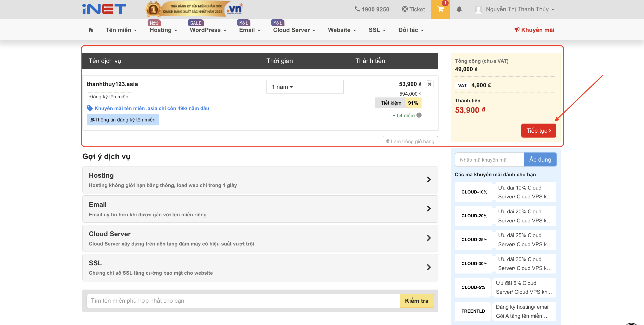Click the Các mã khuyến mãi dành cho bạn heading
The image size is (644, 325).
[x=495, y=174]
